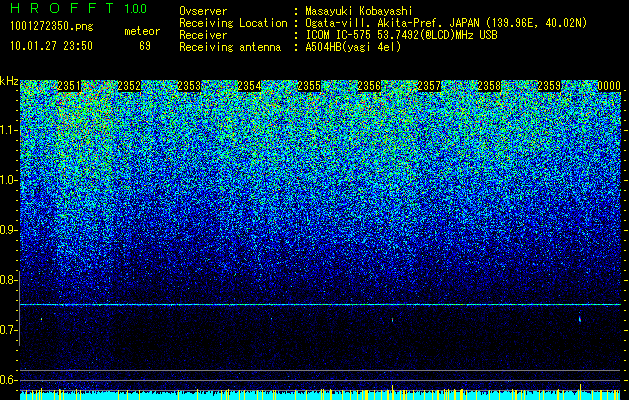Click the HROFFT program title
This screenshot has width=629, height=400.
click(62, 8)
